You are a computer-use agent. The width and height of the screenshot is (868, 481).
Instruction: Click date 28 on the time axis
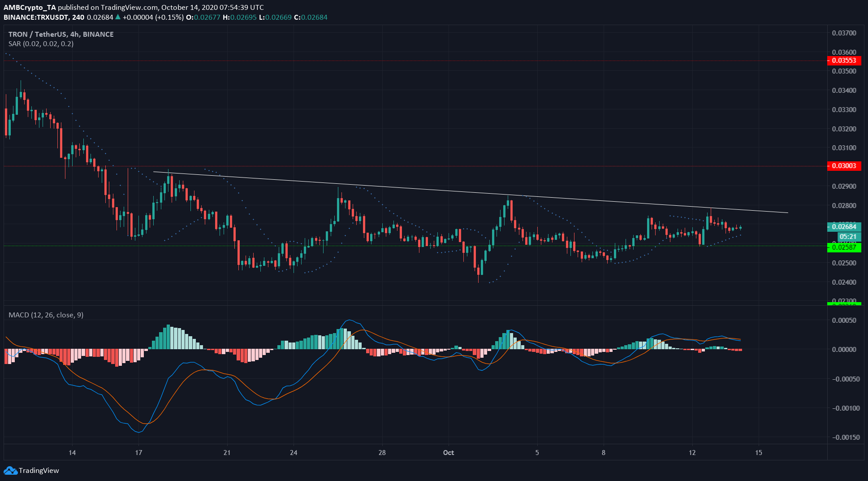(382, 453)
